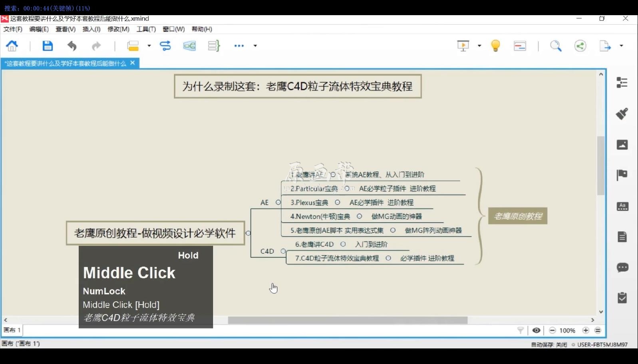This screenshot has height=364, width=638.
Task: Click the horizontal scrollbar thumb
Action: [348, 320]
